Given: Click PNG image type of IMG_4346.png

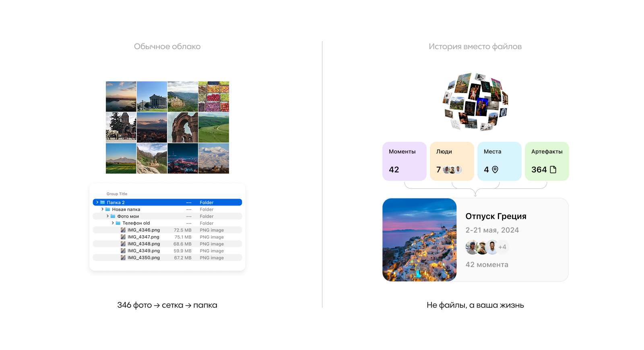Looking at the screenshot, I should (x=212, y=230).
